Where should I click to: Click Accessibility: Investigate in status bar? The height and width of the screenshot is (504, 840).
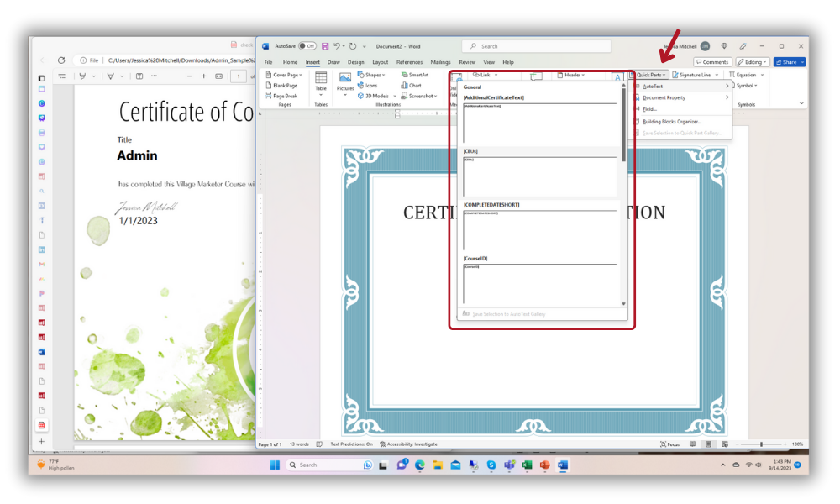[x=409, y=444]
